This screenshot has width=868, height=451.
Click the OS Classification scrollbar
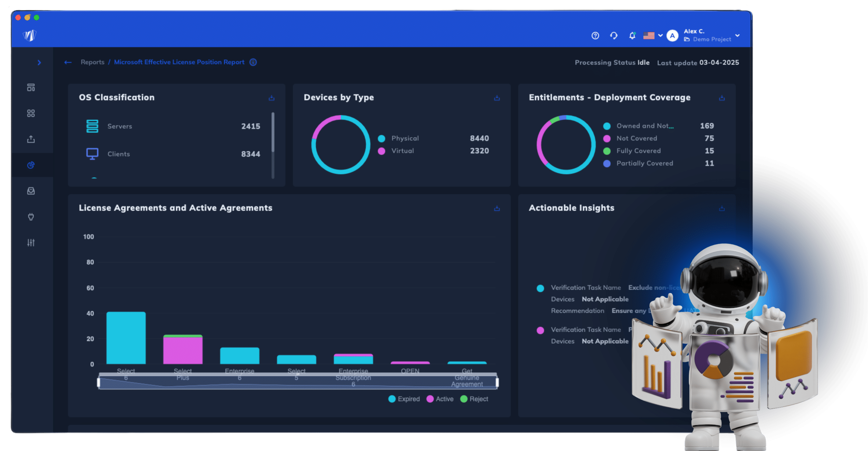(x=273, y=132)
